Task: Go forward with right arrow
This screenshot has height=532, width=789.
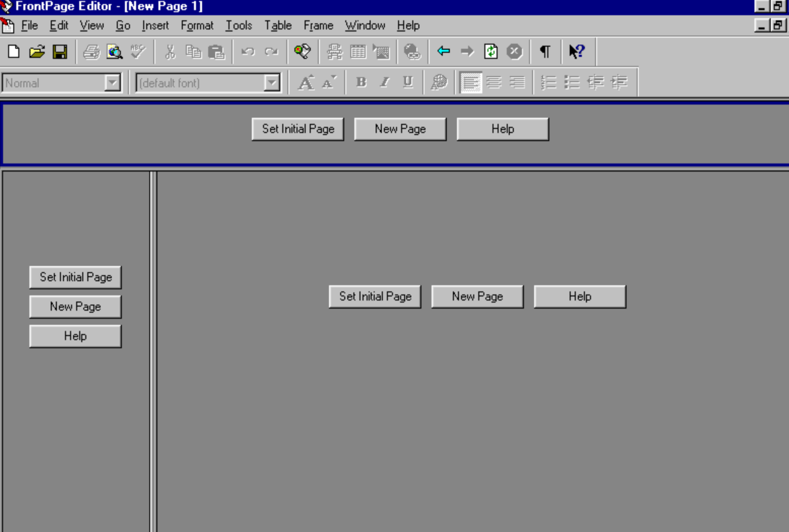Action: pos(467,51)
